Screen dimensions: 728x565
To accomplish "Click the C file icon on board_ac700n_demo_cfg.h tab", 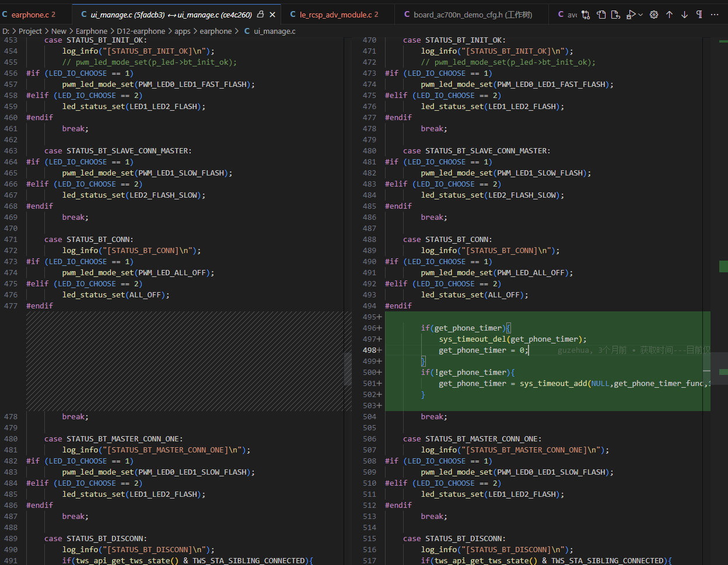I will pyautogui.click(x=407, y=15).
